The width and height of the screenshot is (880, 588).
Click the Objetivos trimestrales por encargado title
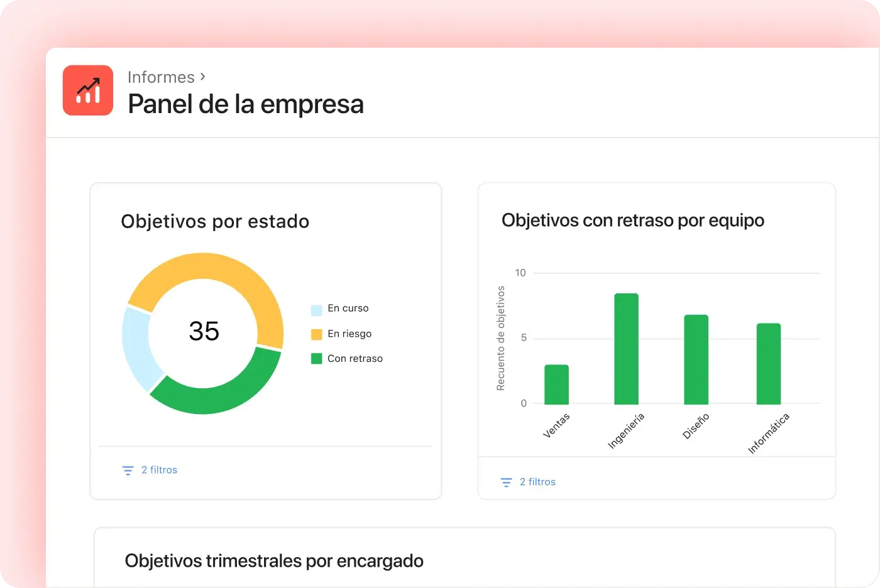(274, 561)
